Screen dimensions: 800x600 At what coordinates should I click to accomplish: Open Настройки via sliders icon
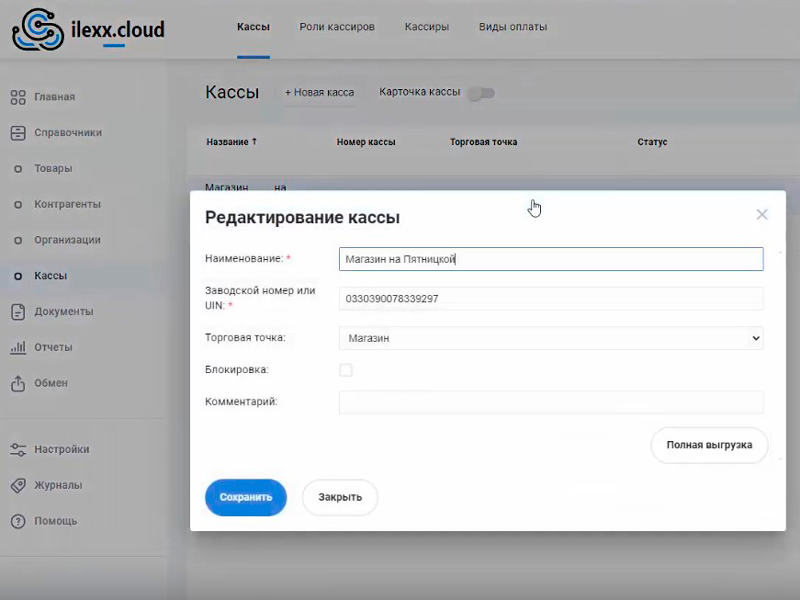[x=18, y=450]
